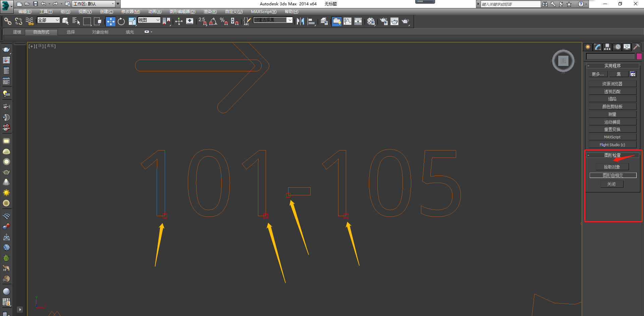Image resolution: width=644 pixels, height=316 pixels.
Task: Open the Layer Manager
Action: click(324, 21)
